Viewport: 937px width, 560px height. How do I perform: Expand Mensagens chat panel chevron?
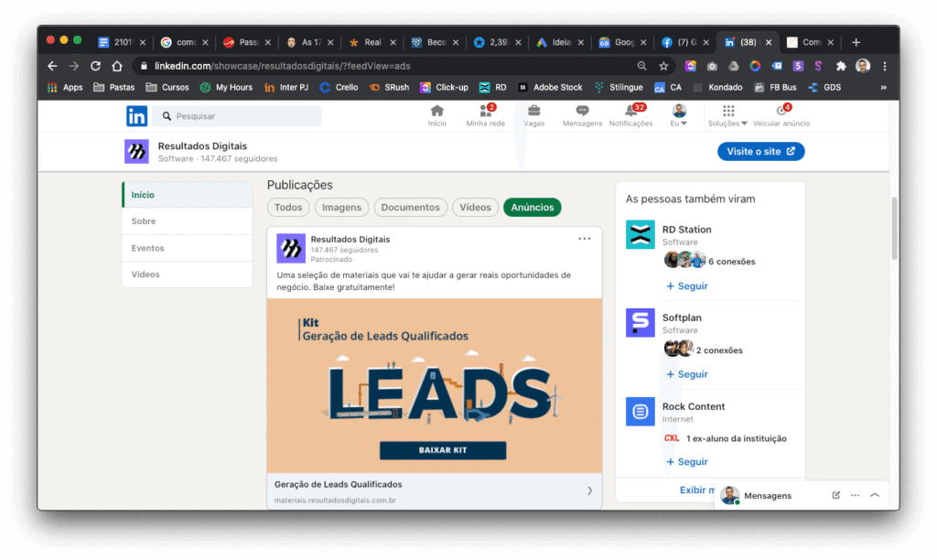click(x=875, y=495)
